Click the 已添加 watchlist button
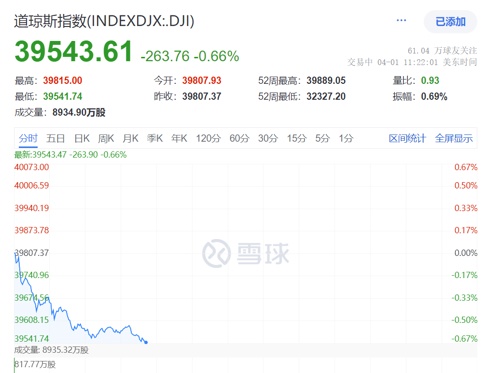This screenshot has width=500, height=373. pos(450,22)
